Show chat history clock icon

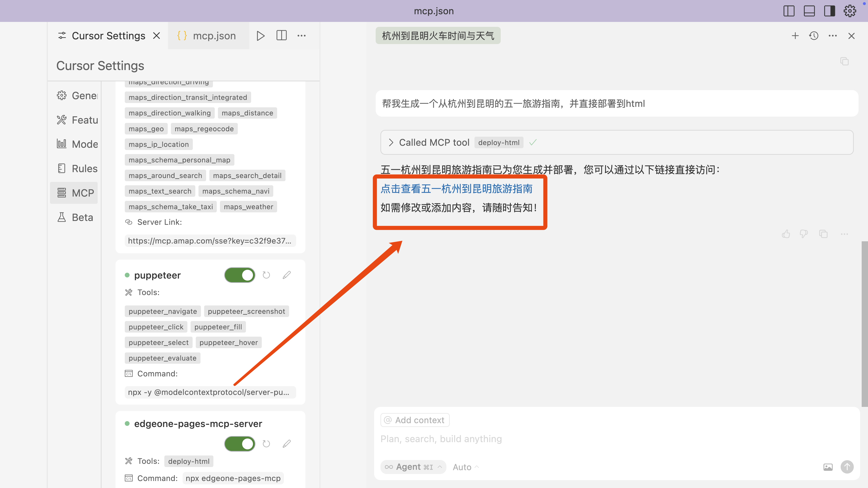coord(814,36)
